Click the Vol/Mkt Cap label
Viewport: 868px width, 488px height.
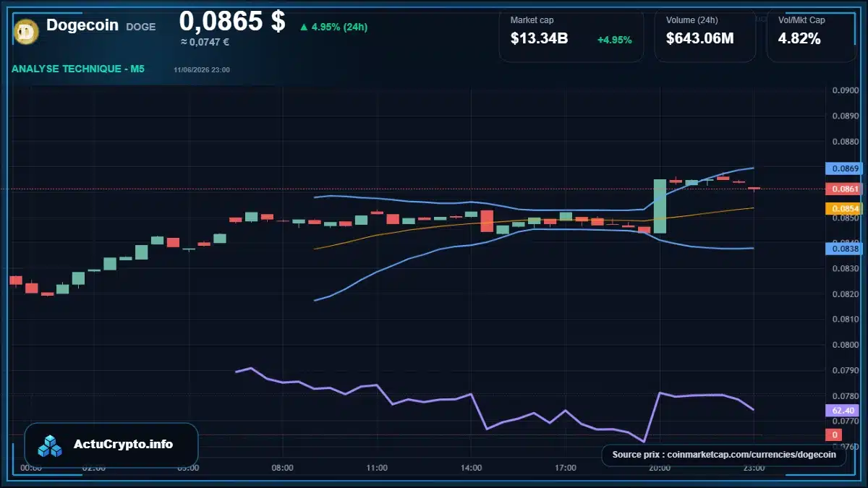point(801,20)
